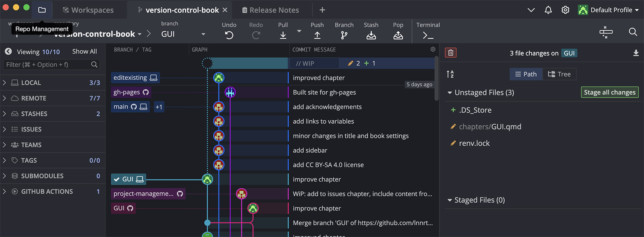This screenshot has width=644, height=237.
Task: Click the graph settings gear icon
Action: point(433,49)
